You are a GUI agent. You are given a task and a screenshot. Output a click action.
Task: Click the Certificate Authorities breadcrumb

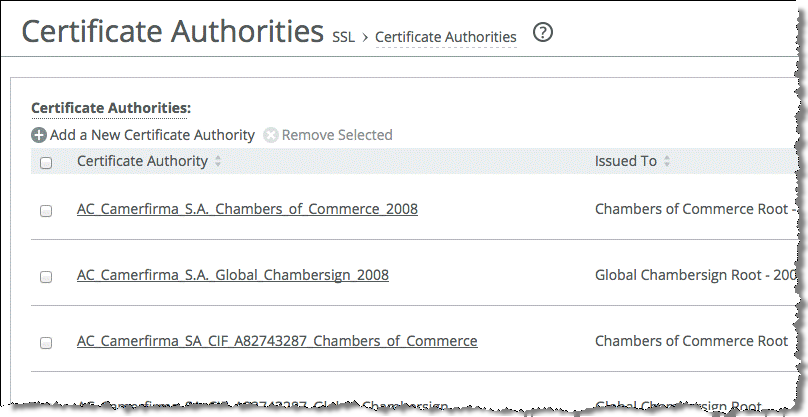coord(446,37)
